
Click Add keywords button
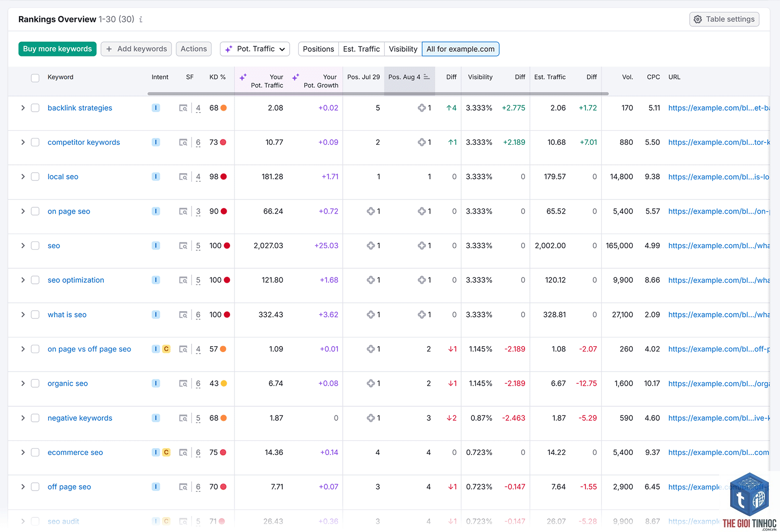(136, 49)
